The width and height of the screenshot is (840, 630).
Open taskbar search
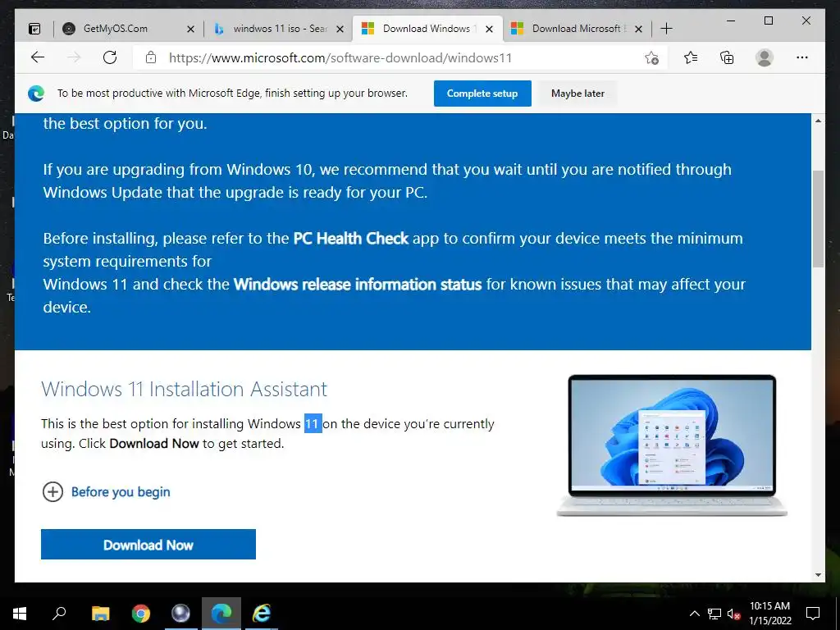[x=59, y=614]
